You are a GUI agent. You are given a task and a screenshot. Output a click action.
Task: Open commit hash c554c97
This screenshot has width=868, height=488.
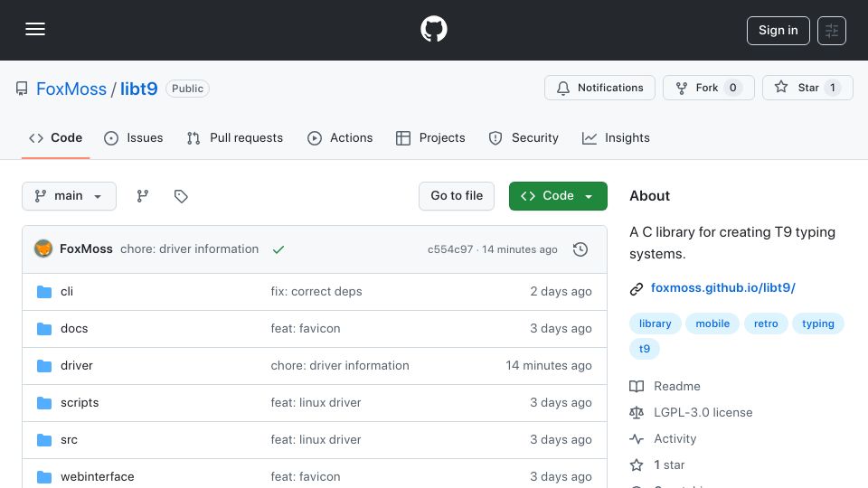pos(450,249)
